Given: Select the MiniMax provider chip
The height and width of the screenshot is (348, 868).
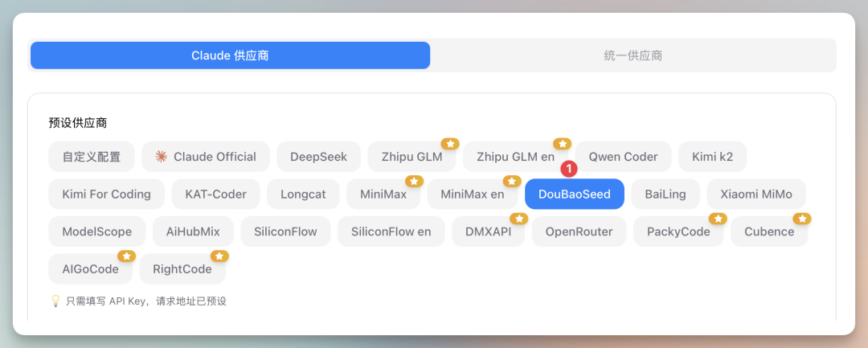Looking at the screenshot, I should [383, 194].
